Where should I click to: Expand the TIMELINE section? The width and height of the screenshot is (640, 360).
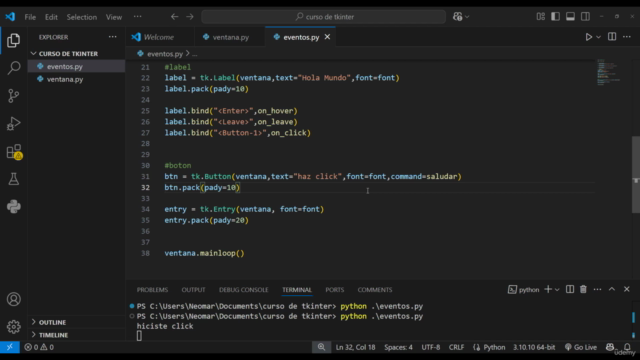[53, 335]
